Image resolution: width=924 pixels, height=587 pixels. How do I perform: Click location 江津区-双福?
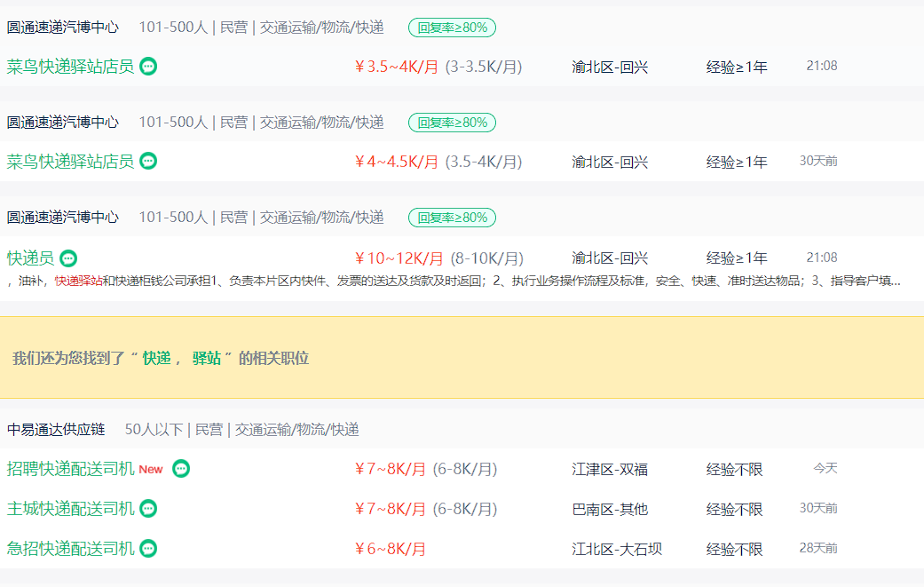point(610,469)
